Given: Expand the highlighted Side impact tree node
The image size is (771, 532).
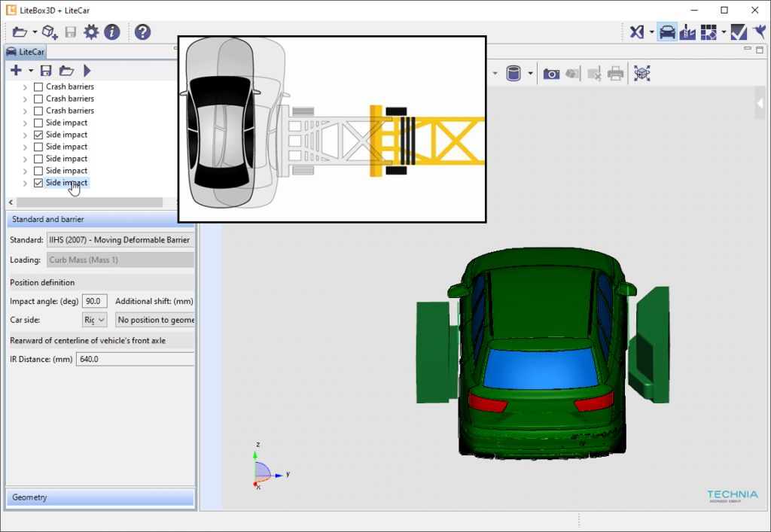Looking at the screenshot, I should pyautogui.click(x=25, y=184).
